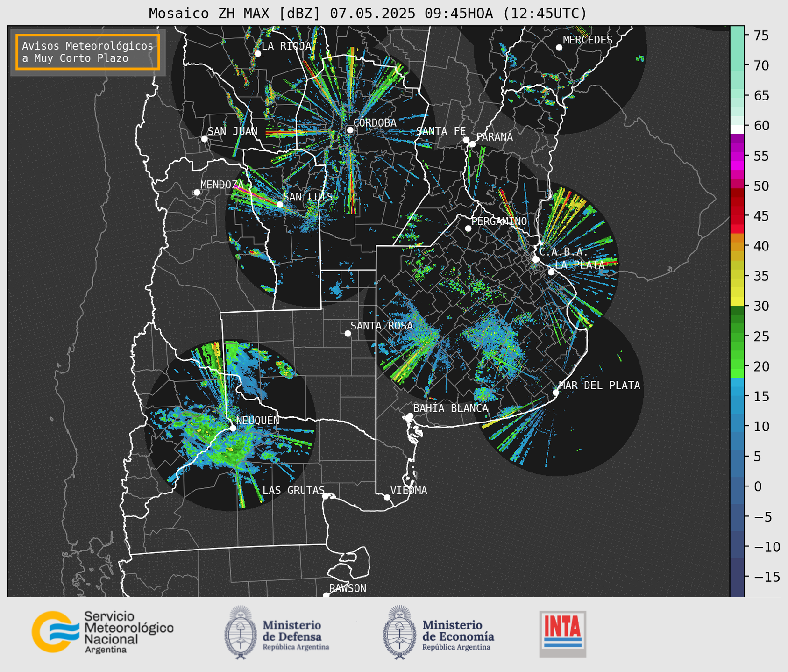788x672 pixels.
Task: Click the C.A.B.A. city marker dot
Action: point(536,259)
